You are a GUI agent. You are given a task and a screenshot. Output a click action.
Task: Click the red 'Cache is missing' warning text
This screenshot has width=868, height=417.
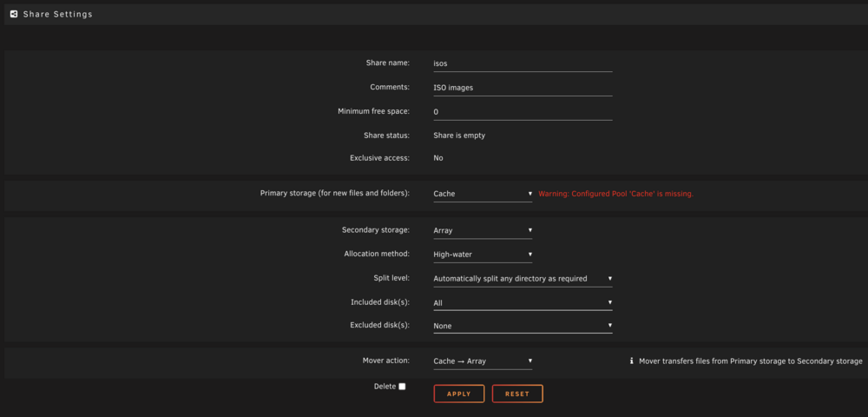pos(616,195)
